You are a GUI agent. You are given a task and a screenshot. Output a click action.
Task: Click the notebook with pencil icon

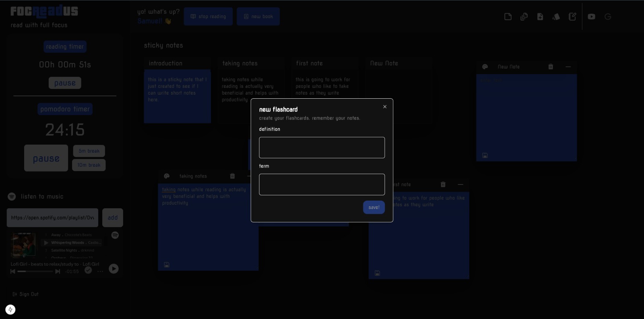click(572, 17)
